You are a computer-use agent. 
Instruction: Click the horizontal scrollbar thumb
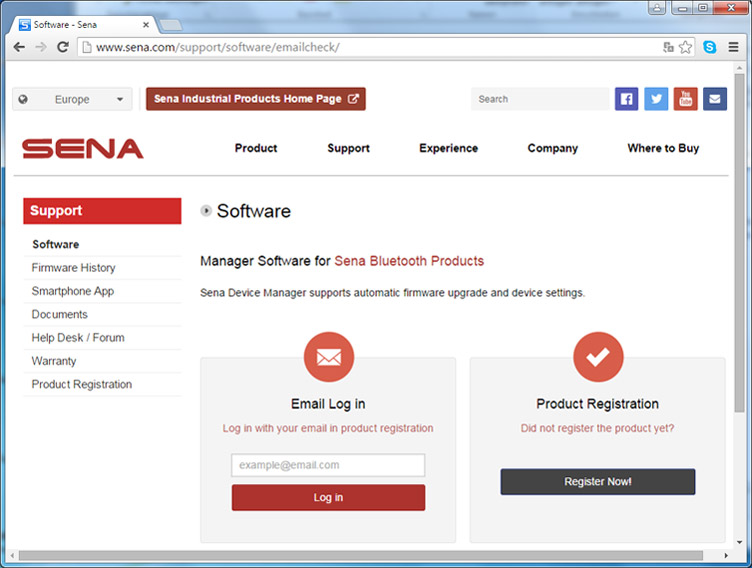[361, 556]
